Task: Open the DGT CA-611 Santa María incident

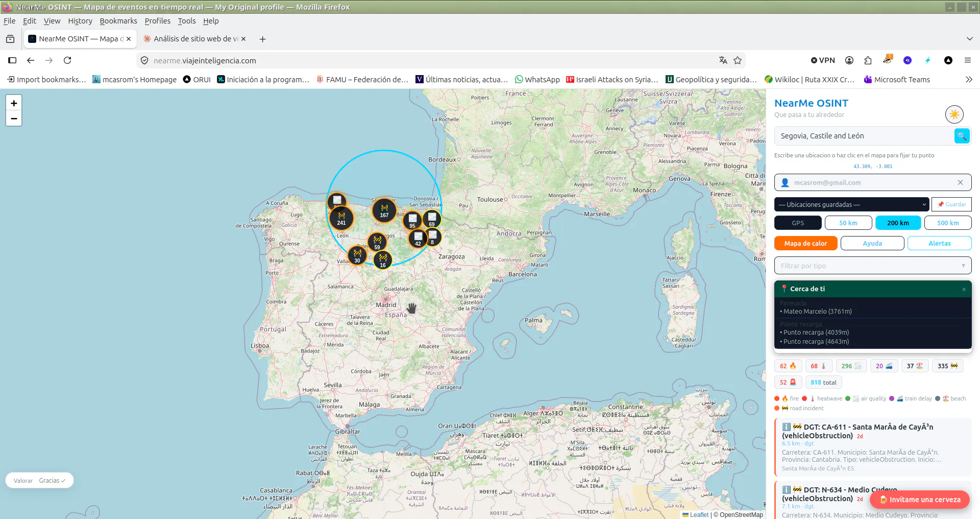Action: (872, 447)
